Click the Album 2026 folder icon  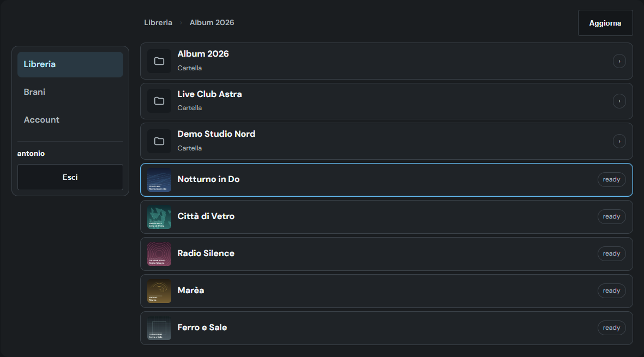coord(159,61)
